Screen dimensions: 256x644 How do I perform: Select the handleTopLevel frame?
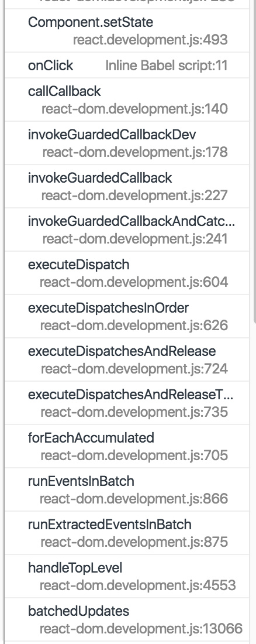coord(127,576)
